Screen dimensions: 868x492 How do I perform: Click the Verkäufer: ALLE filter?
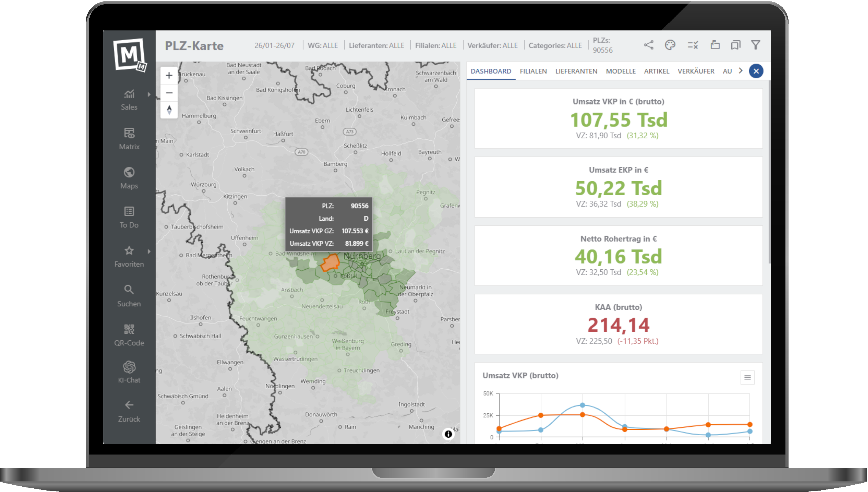click(x=492, y=45)
